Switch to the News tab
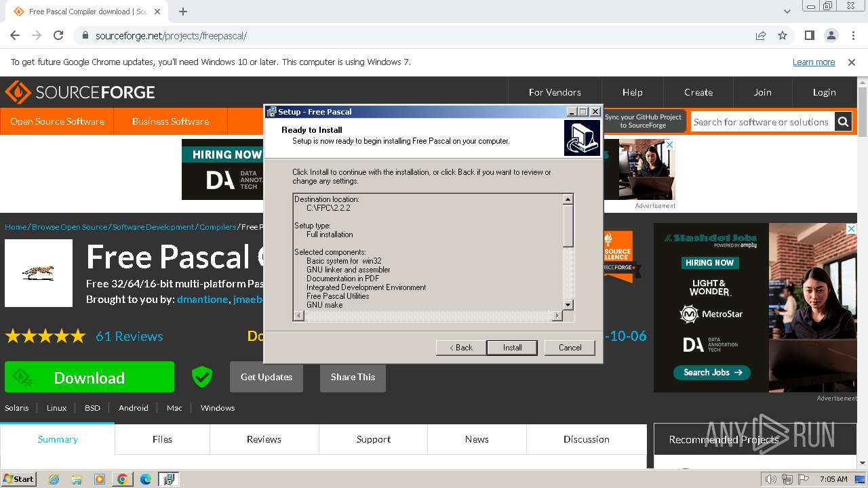Viewport: 868px width, 488px height. pos(477,439)
